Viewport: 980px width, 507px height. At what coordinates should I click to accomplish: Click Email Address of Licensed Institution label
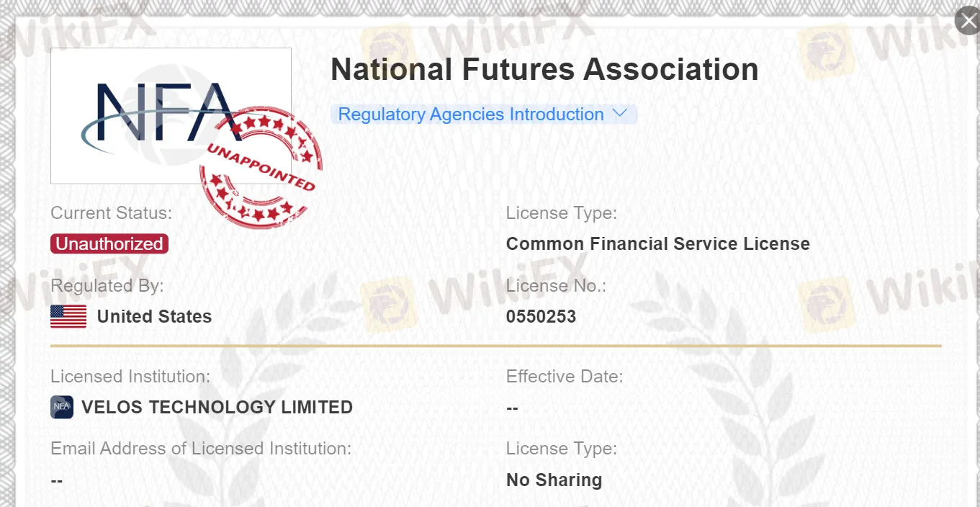[x=201, y=449]
